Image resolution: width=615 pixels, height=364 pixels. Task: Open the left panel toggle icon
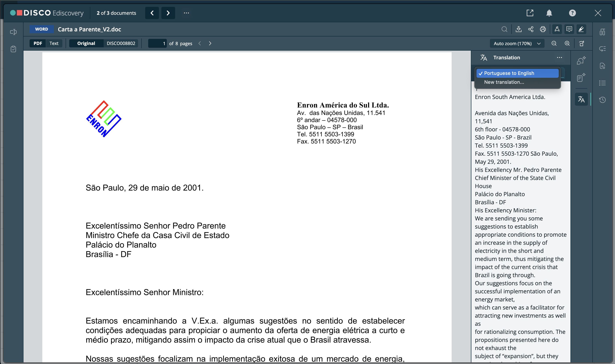pyautogui.click(x=13, y=32)
